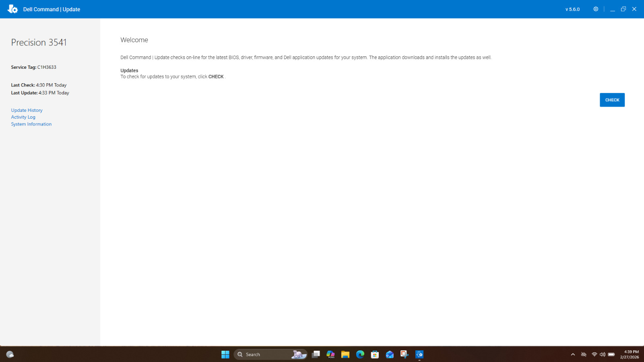
Task: Open File Explorer from the taskbar
Action: pos(345,354)
